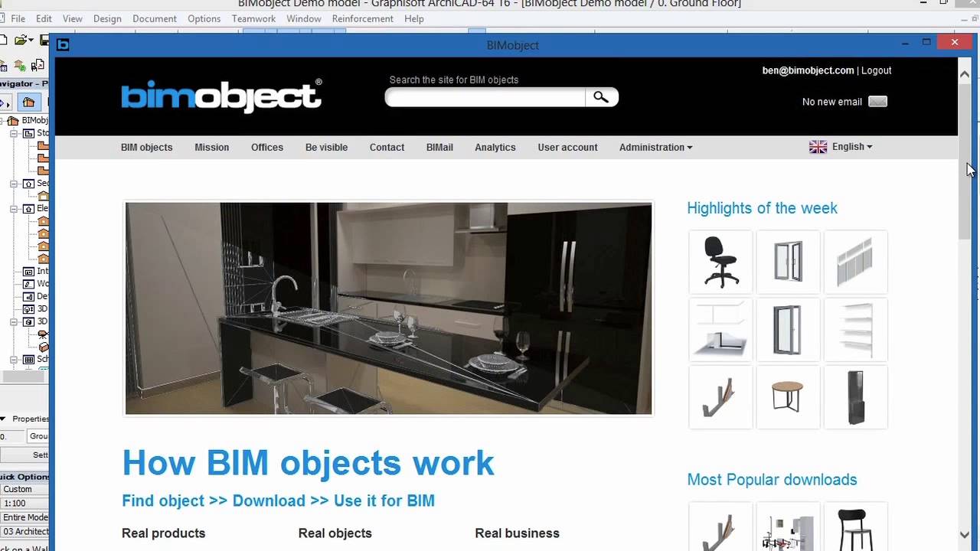Collapse the Elevations node in Navigator
The height and width of the screenshot is (551, 980).
click(14, 208)
